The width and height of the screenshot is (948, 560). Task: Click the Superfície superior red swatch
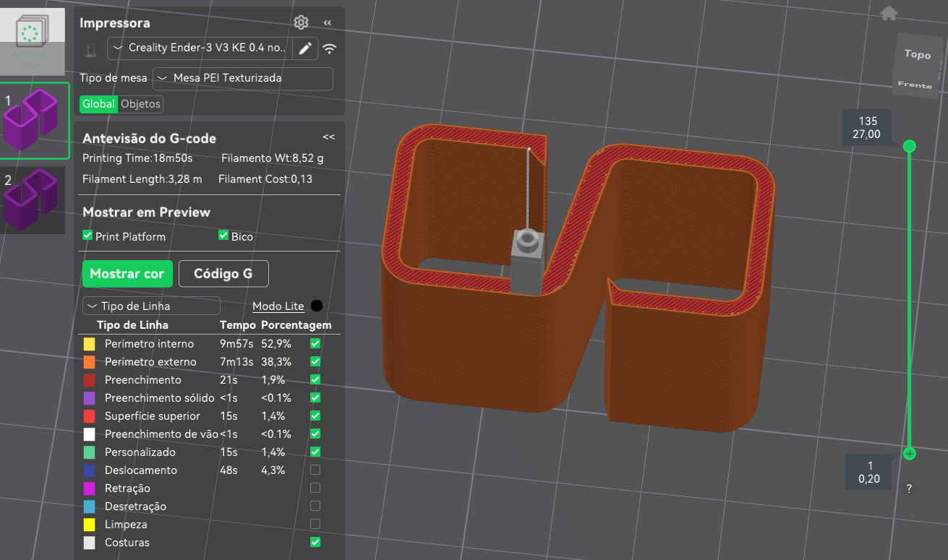(90, 416)
